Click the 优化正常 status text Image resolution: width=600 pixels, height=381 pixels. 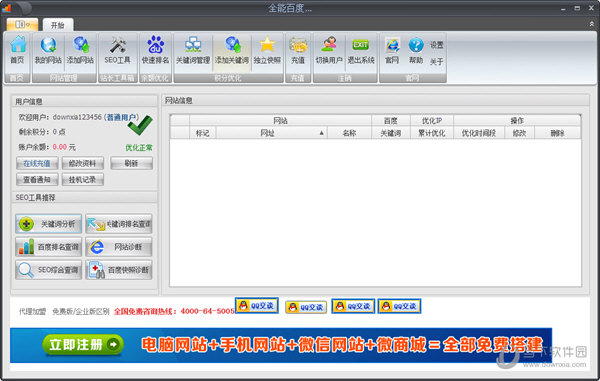coord(139,148)
